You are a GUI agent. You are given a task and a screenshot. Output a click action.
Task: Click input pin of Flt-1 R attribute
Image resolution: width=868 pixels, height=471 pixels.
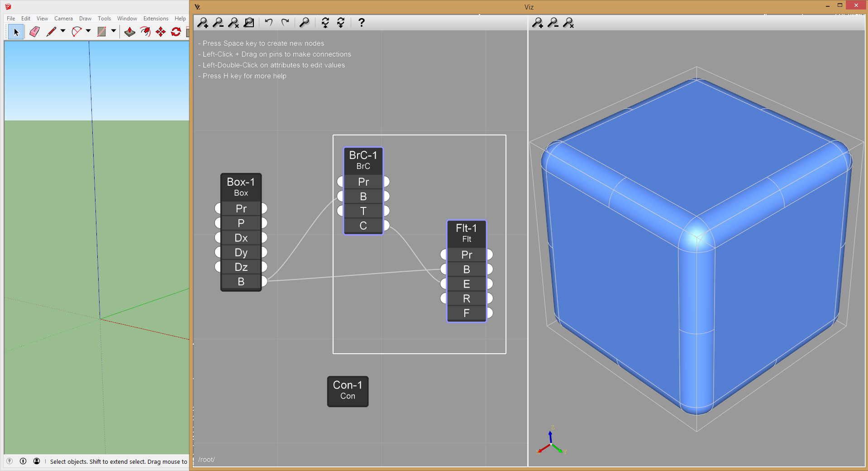tap(444, 298)
